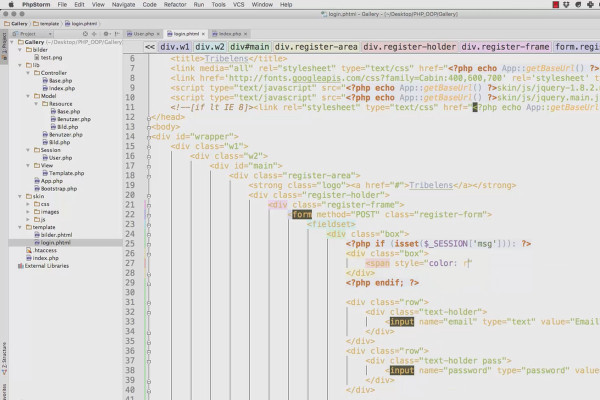This screenshot has height=400, width=600.
Task: Open the Evernote menu bar icon
Action: click(x=578, y=5)
